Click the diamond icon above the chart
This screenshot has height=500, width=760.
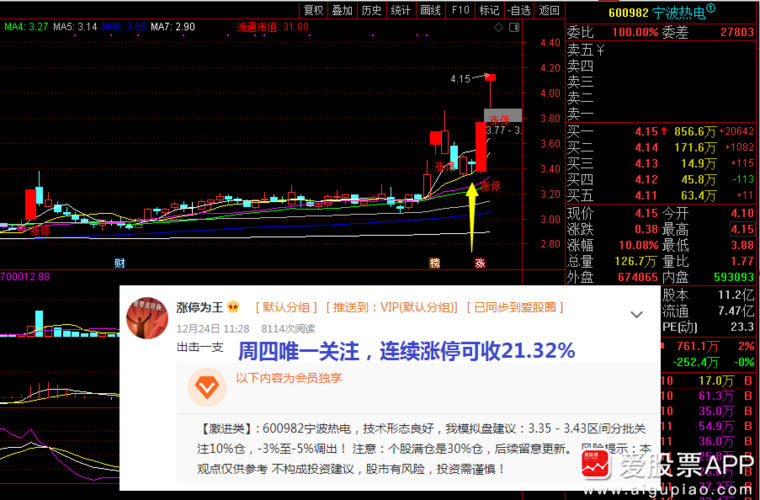point(498,28)
